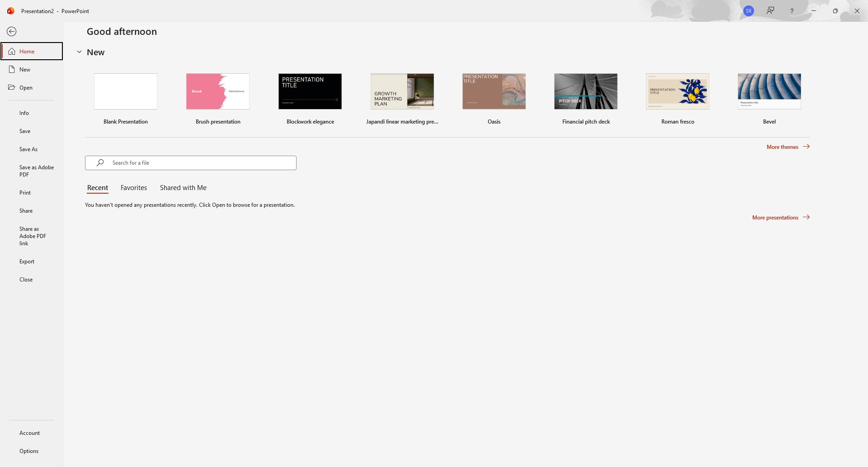The height and width of the screenshot is (467, 868).
Task: Click the arrow next to More presentations
Action: pos(806,217)
